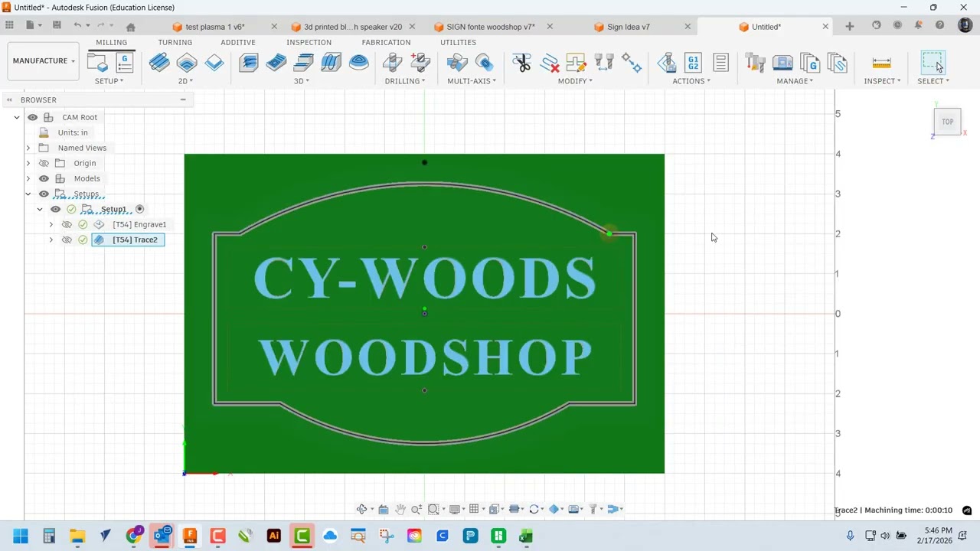Image resolution: width=980 pixels, height=551 pixels.
Task: Open the 2D menu dropdown
Action: (x=185, y=81)
